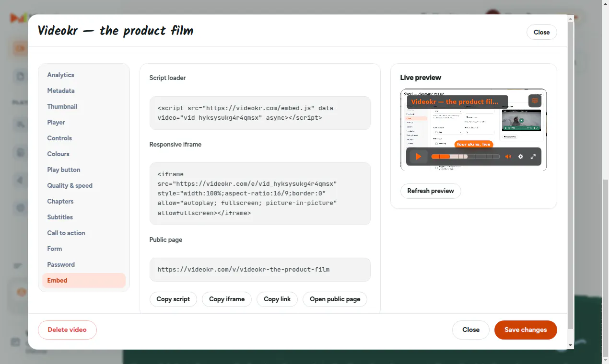The height and width of the screenshot is (364, 609).
Task: Switch to the Player section
Action: point(84,122)
